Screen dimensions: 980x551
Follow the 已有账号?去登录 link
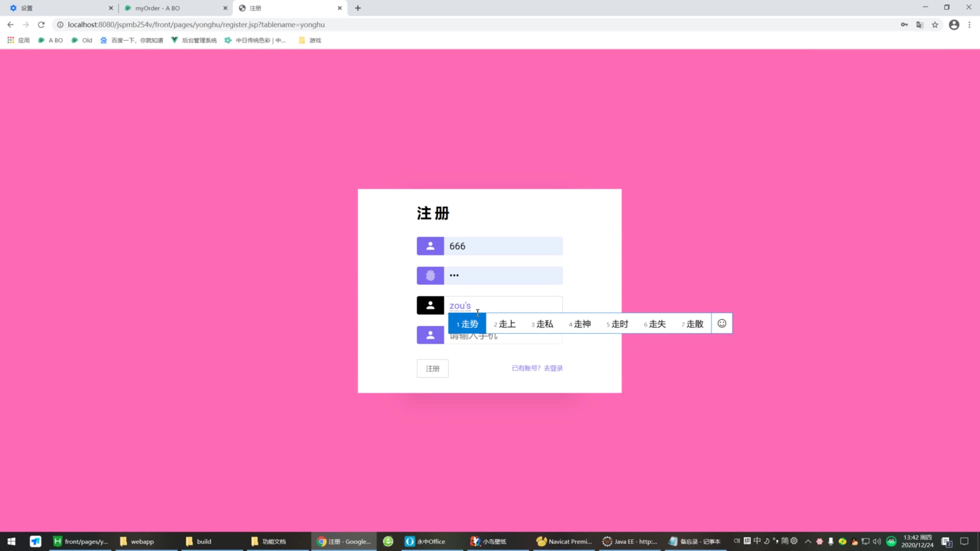click(537, 368)
